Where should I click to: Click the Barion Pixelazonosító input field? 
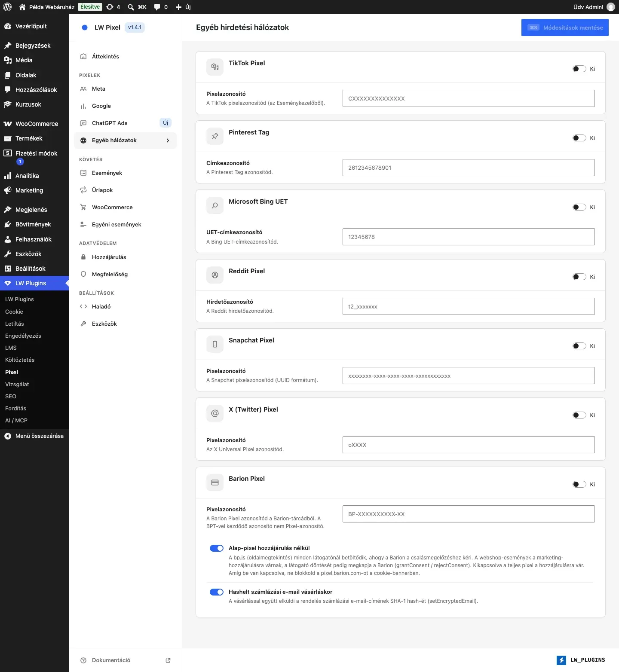469,514
